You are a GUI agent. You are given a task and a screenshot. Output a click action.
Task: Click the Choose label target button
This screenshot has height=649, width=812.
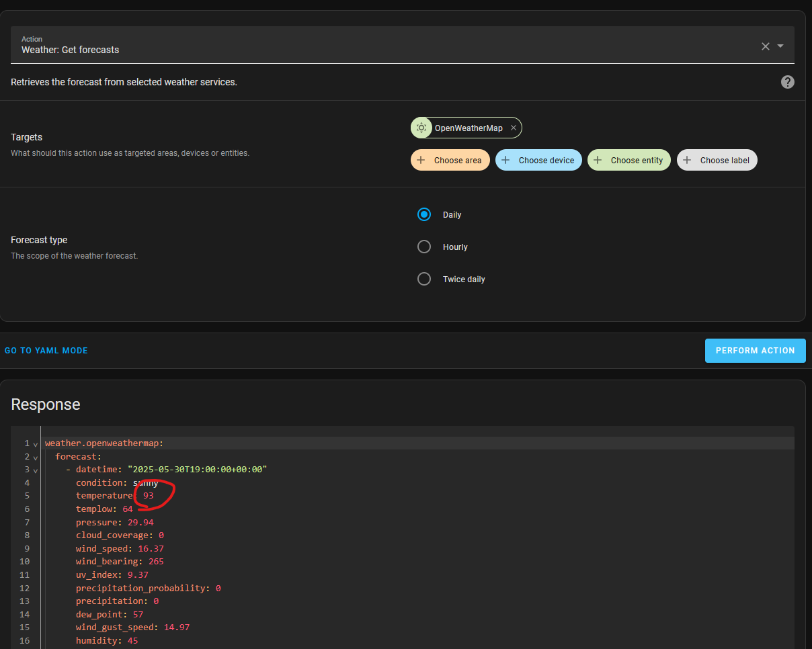[717, 160]
